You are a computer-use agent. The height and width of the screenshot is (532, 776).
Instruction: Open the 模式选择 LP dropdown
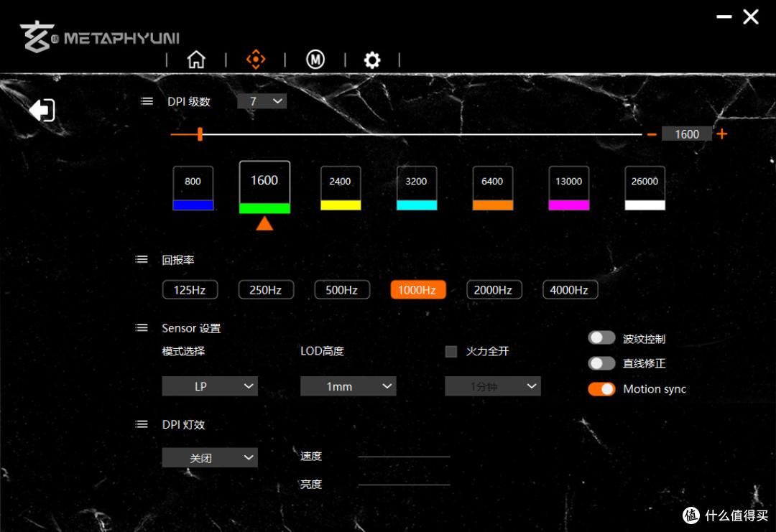click(x=210, y=386)
